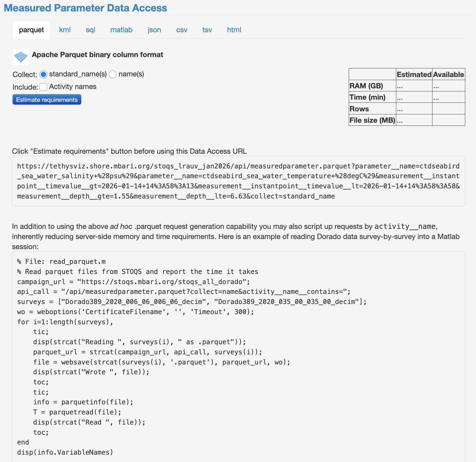The image size is (476, 462).
Task: Switch to the kml tab
Action: tap(65, 30)
